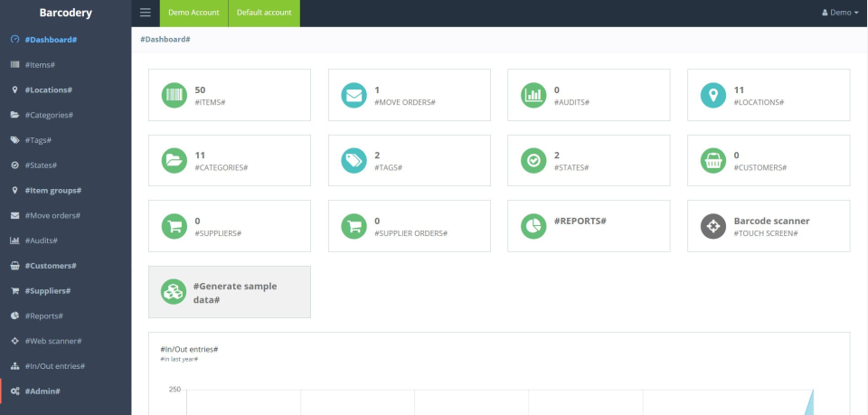Click the gray crosshair Barcode scanner icon
This screenshot has height=415, width=868.
pyautogui.click(x=713, y=226)
